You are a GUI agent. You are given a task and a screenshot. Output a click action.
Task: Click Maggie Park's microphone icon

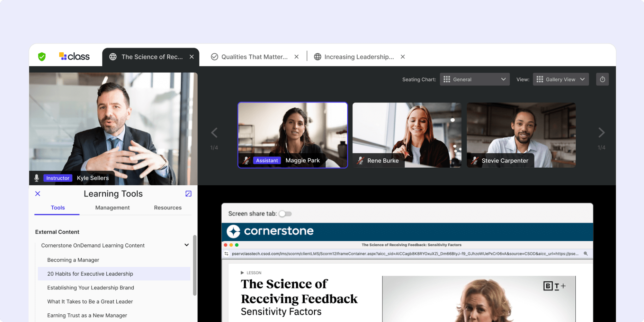(247, 160)
